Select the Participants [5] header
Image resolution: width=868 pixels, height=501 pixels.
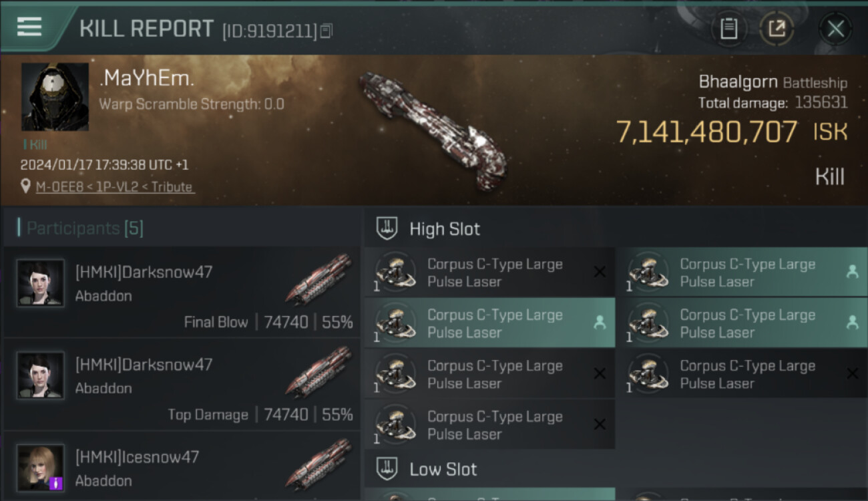85,228
